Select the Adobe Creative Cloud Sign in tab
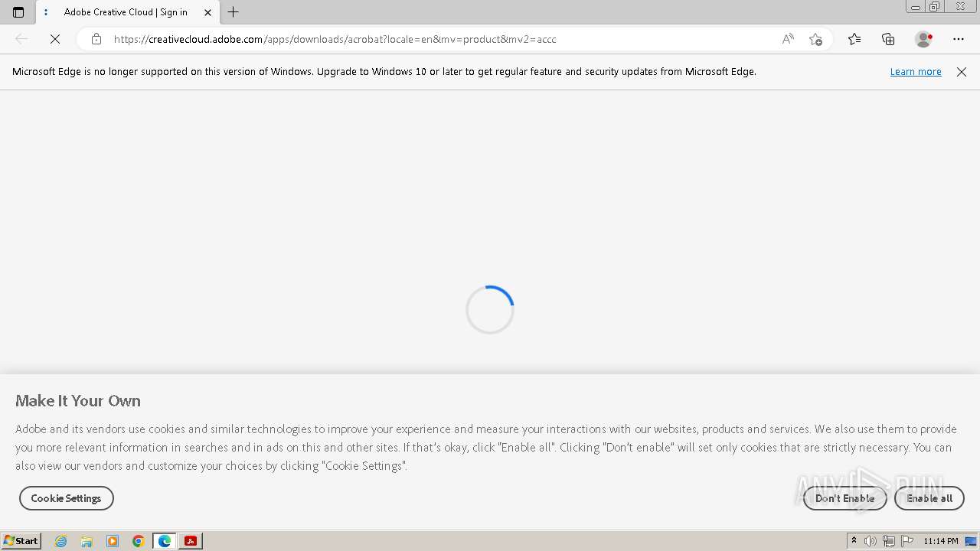This screenshot has height=551, width=980. (127, 12)
